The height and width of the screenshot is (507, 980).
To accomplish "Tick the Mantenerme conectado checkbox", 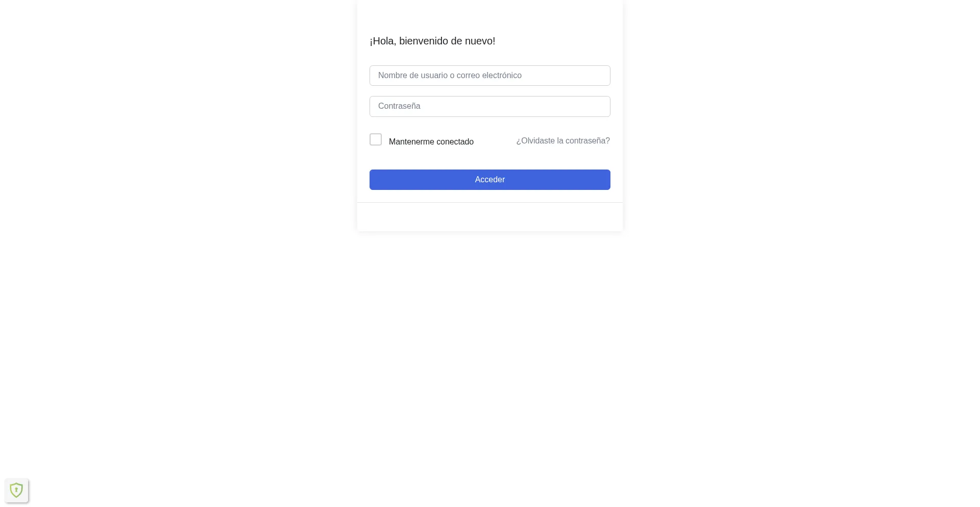I will tap(376, 139).
